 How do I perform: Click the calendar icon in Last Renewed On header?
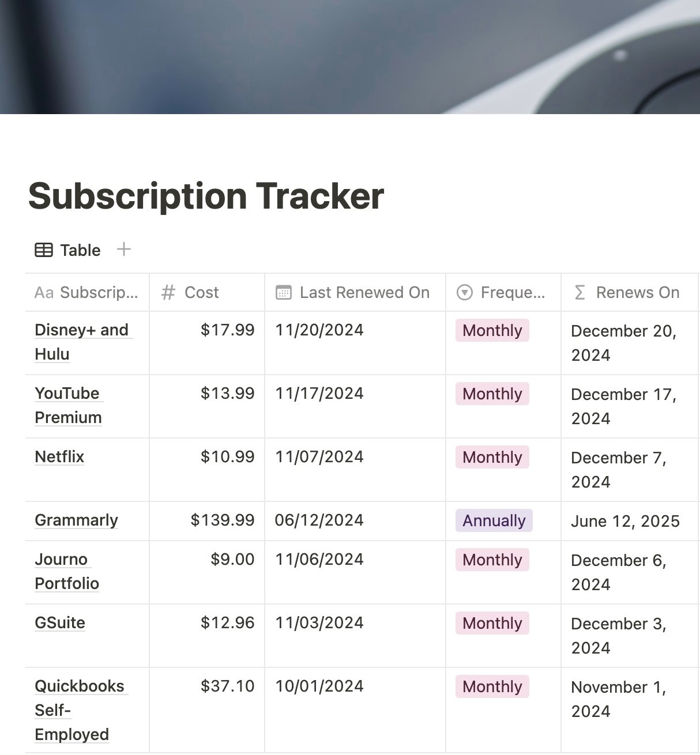(x=283, y=293)
